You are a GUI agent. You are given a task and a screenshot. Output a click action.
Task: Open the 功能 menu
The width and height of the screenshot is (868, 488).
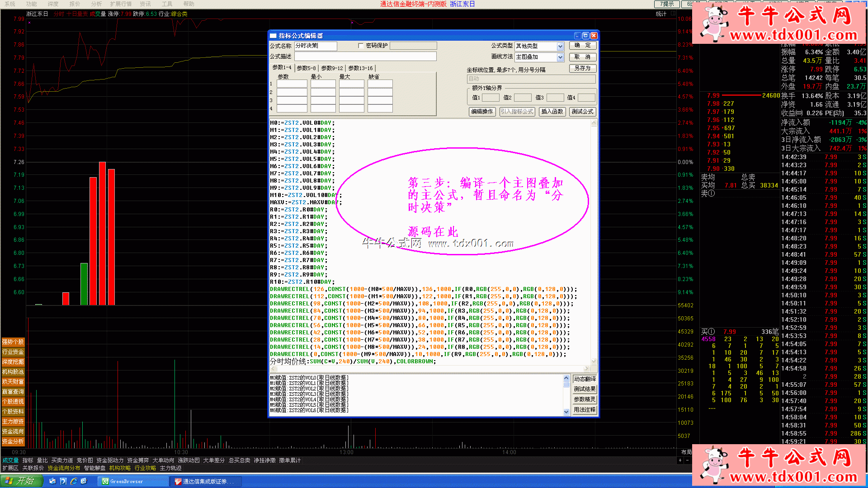31,4
